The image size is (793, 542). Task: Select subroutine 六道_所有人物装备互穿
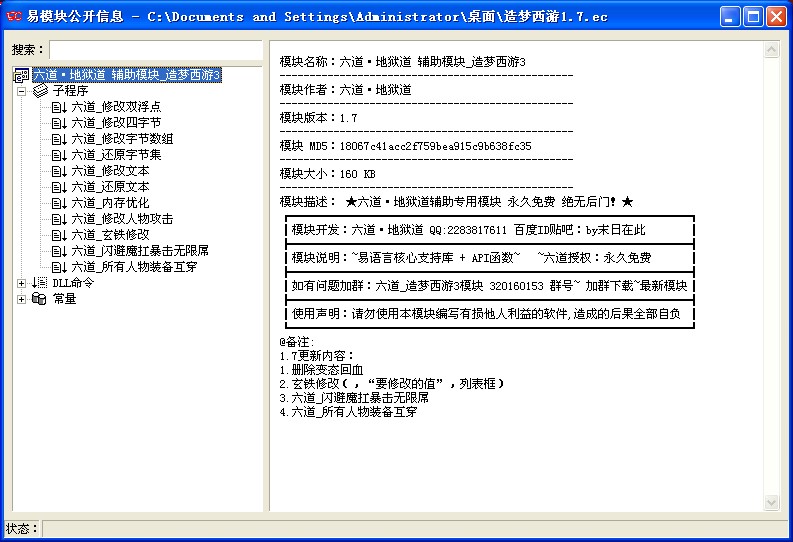134,267
